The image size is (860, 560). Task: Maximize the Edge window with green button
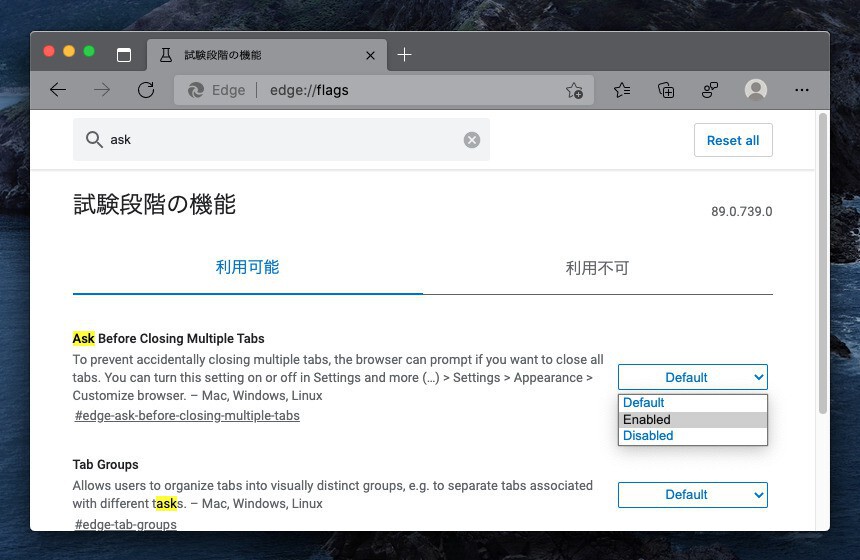[x=89, y=51]
